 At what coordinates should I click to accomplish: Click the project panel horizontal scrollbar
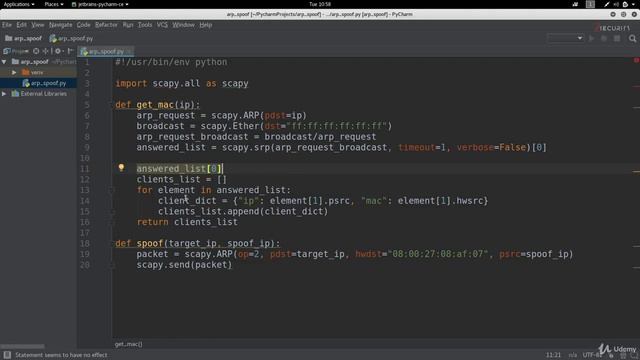[22, 346]
